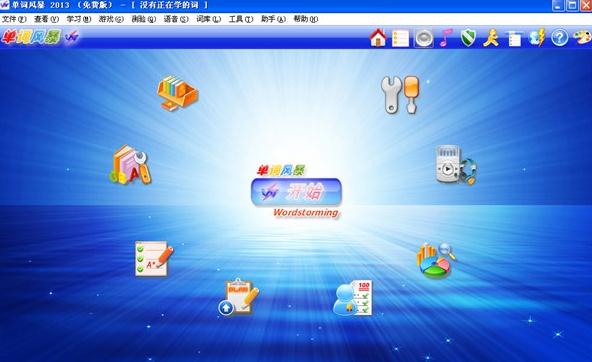
Task: Open the word list icon in toolbar
Action: tap(400, 38)
